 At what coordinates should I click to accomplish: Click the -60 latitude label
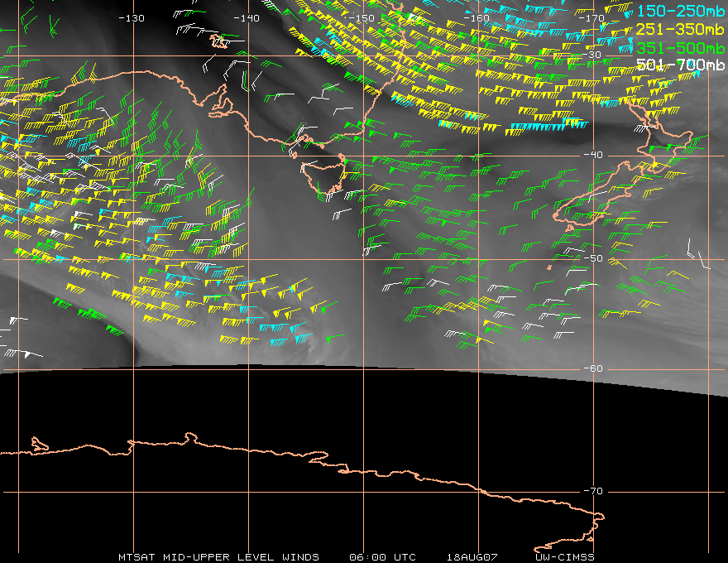pos(593,368)
